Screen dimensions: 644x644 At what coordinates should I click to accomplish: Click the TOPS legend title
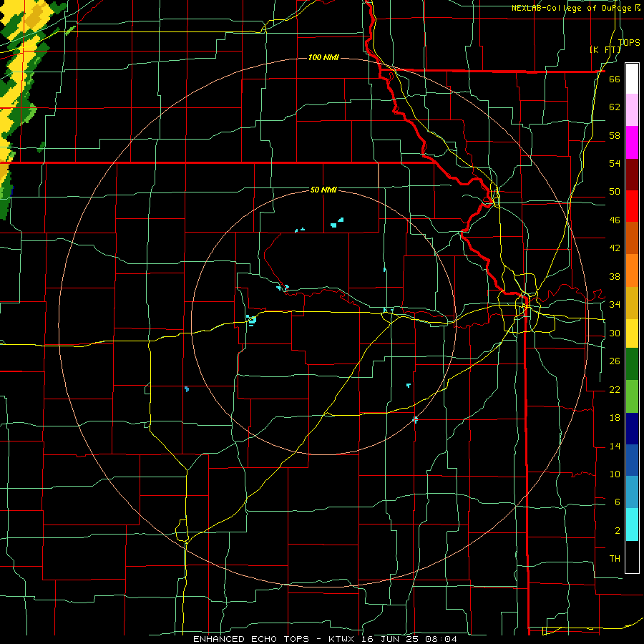click(629, 42)
